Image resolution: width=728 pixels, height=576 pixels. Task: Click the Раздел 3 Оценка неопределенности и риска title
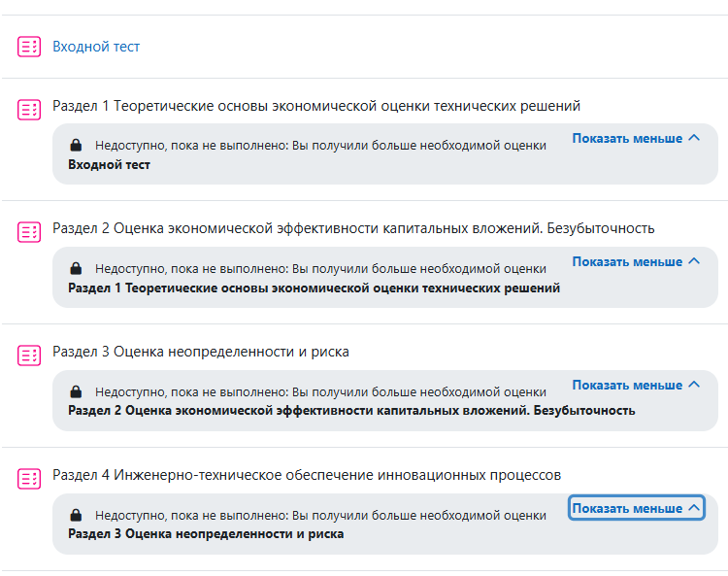[201, 352]
